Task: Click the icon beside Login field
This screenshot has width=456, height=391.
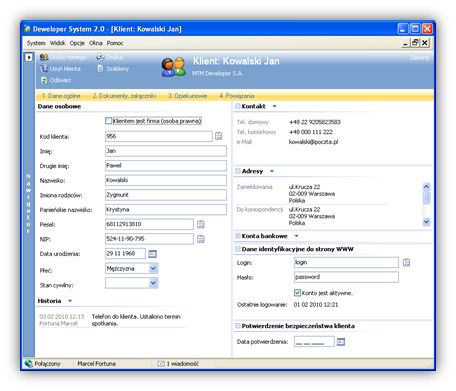Action: 406,263
